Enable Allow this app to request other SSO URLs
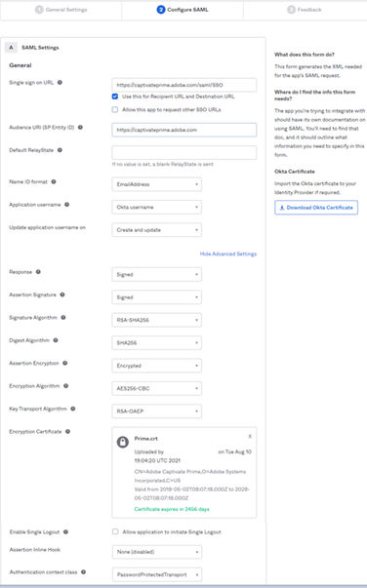This screenshot has height=588, width=367. coord(115,110)
